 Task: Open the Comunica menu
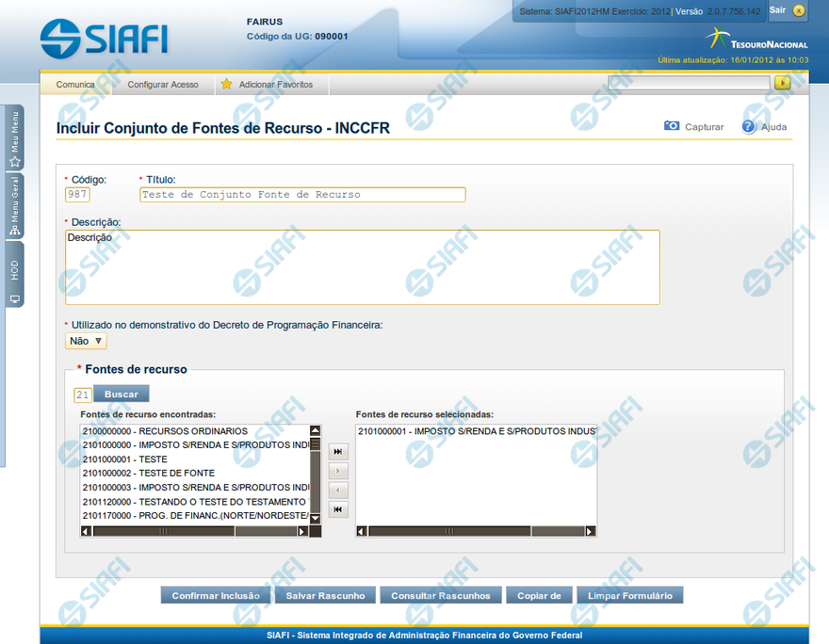(75, 84)
